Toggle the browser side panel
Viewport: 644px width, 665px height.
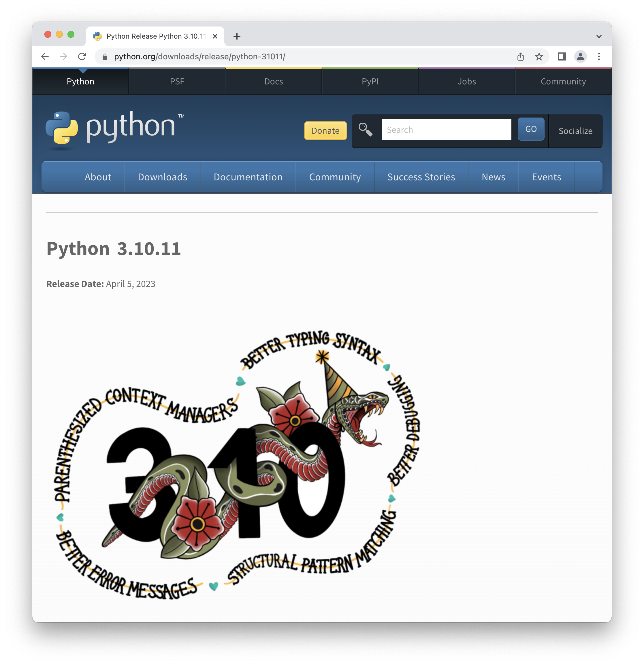(562, 56)
